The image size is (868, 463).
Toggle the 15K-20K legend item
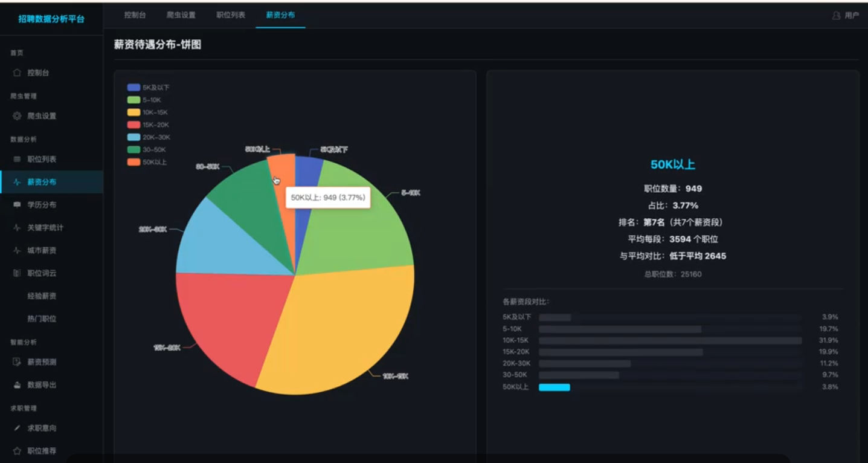point(149,125)
